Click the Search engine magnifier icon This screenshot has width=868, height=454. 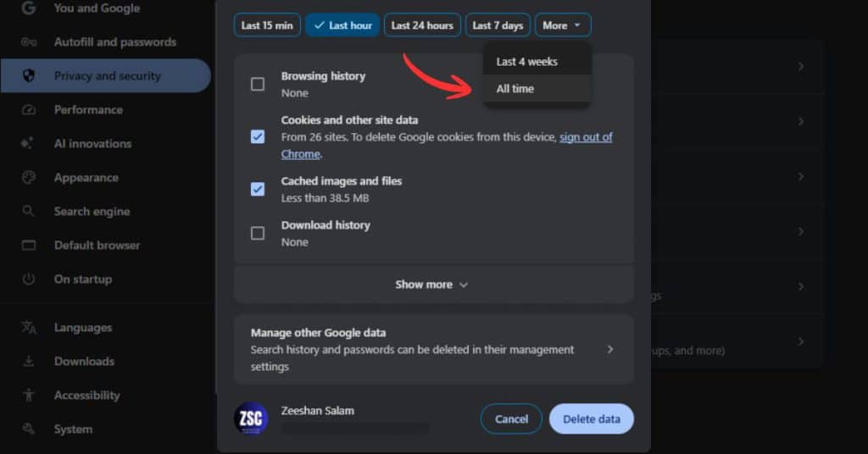(x=29, y=212)
